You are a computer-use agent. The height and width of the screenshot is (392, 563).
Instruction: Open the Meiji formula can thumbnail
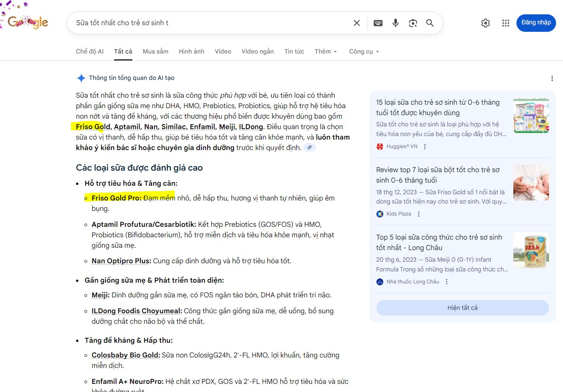(531, 250)
